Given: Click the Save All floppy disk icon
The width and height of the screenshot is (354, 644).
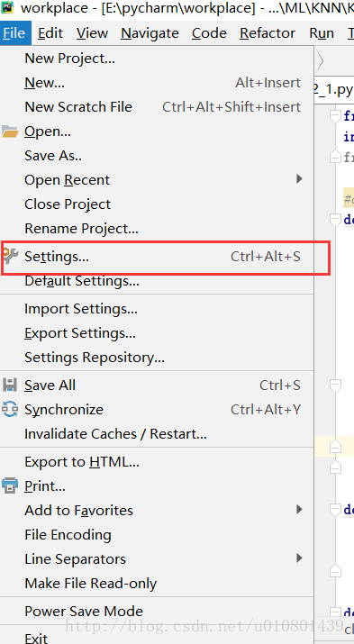Looking at the screenshot, I should tap(10, 385).
